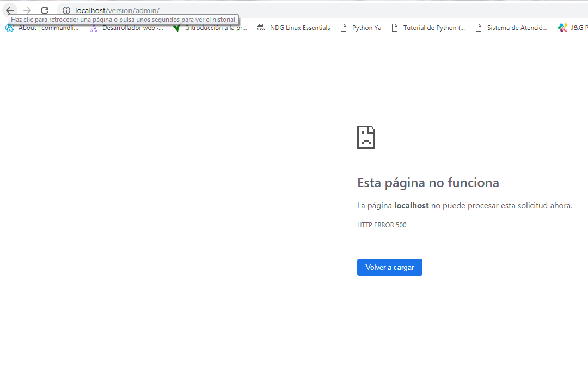Screen dimensions: 588x371
Task: Open the Tutorial de Python bookmark
Action: (x=428, y=28)
